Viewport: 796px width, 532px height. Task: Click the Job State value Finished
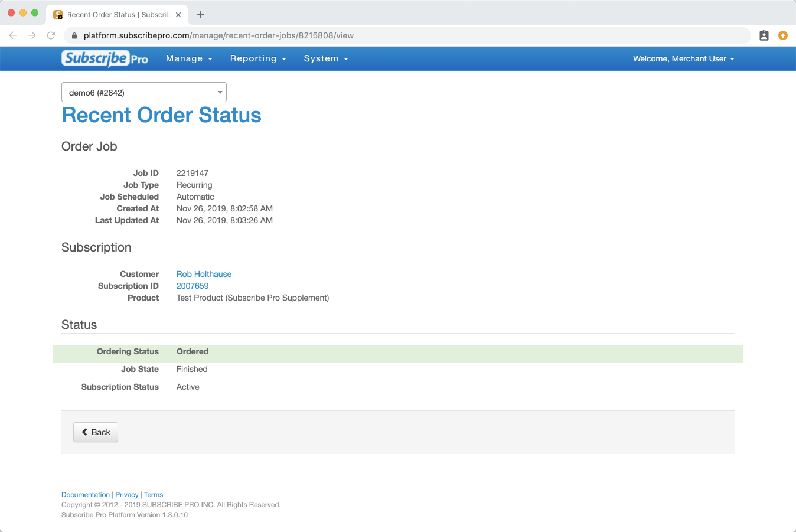click(x=192, y=369)
